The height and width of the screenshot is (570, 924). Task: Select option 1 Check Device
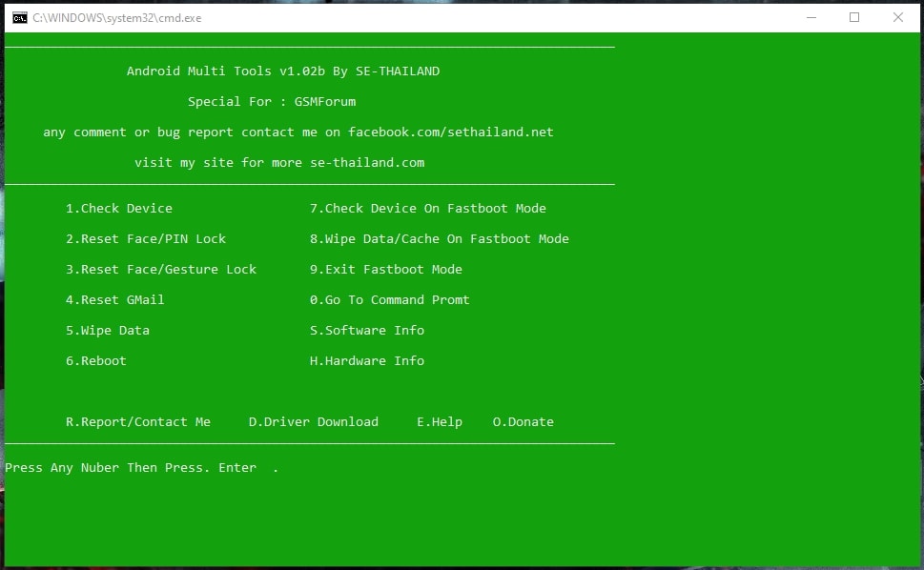118,208
